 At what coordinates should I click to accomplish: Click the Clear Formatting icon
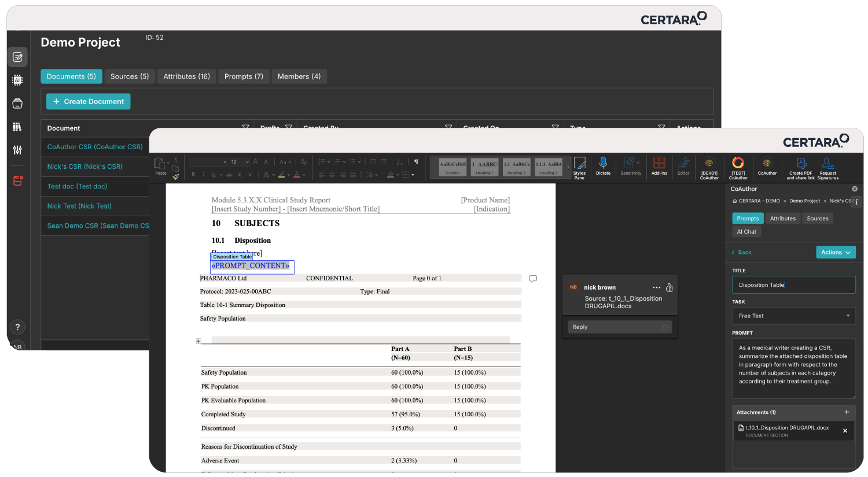click(x=304, y=162)
